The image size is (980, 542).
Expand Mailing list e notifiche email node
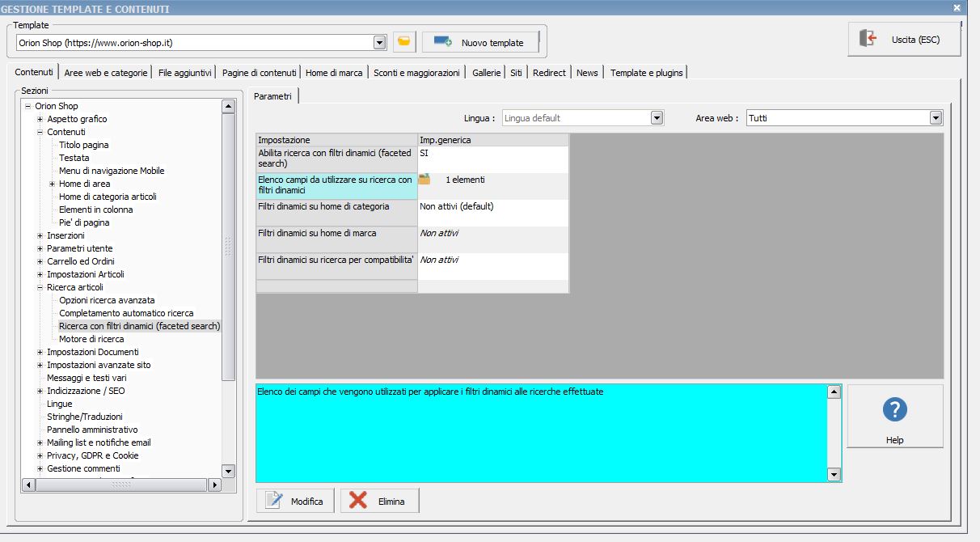pos(40,442)
